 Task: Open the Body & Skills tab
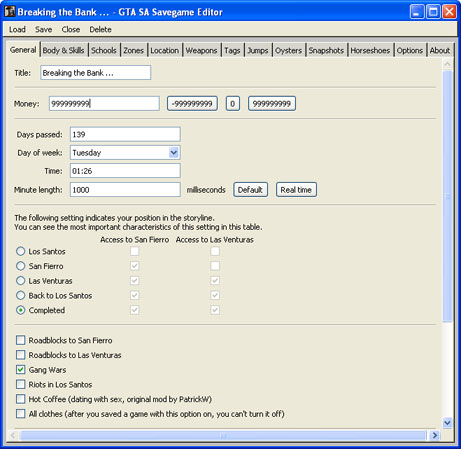point(63,50)
